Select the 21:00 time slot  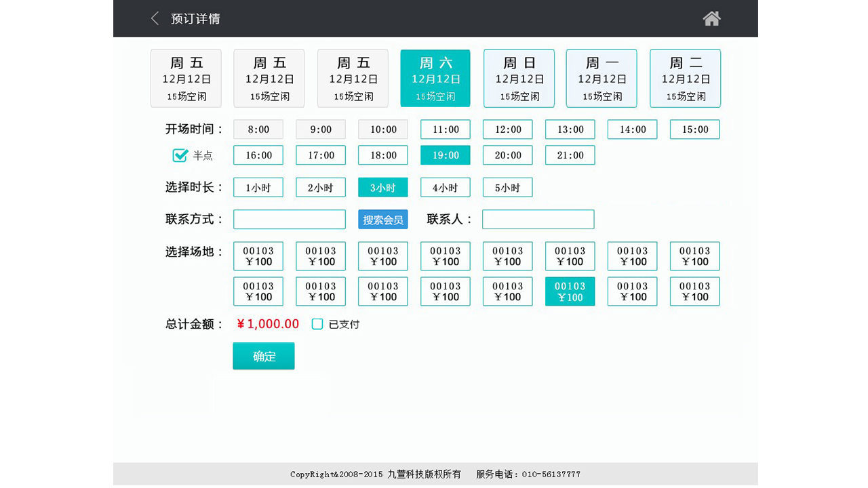[x=570, y=155]
